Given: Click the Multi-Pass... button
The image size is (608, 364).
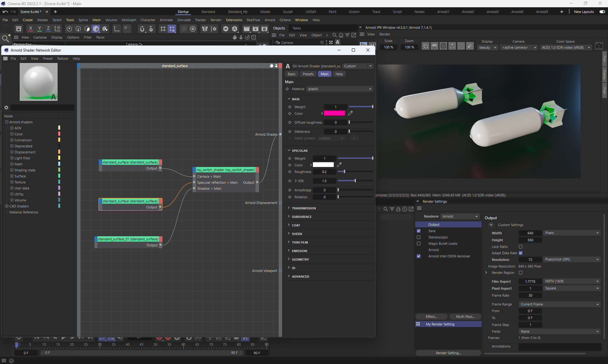Looking at the screenshot, I should click(465, 317).
